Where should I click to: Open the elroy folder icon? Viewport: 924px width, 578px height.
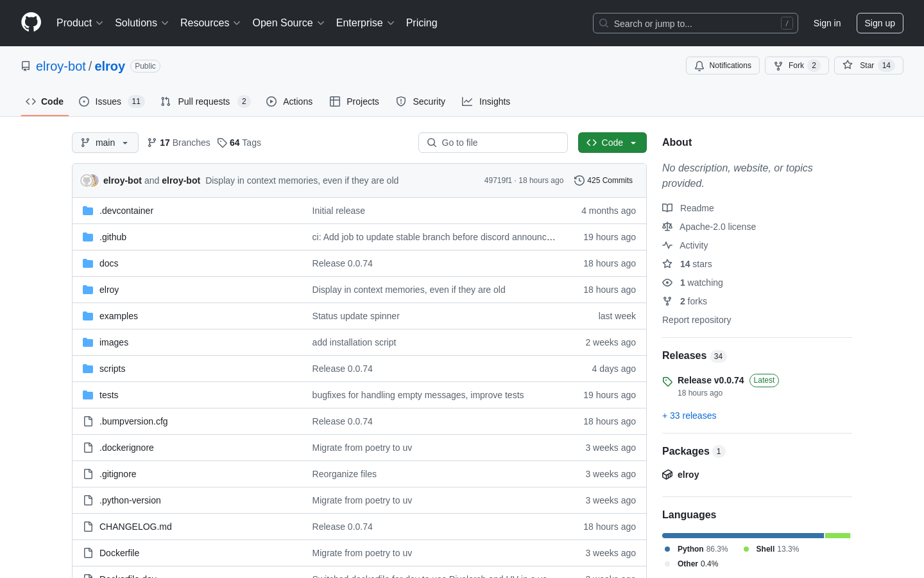pyautogui.click(x=88, y=290)
